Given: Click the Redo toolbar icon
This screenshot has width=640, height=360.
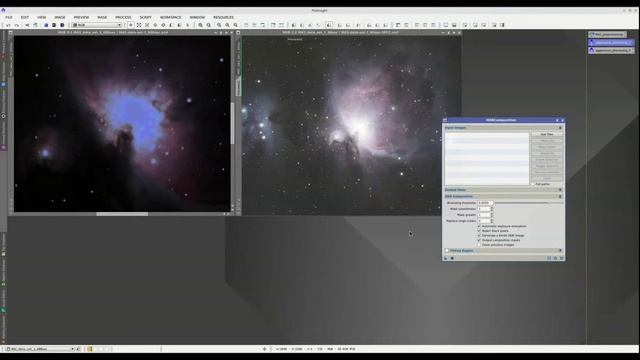Looking at the screenshot, I should point(17,25).
